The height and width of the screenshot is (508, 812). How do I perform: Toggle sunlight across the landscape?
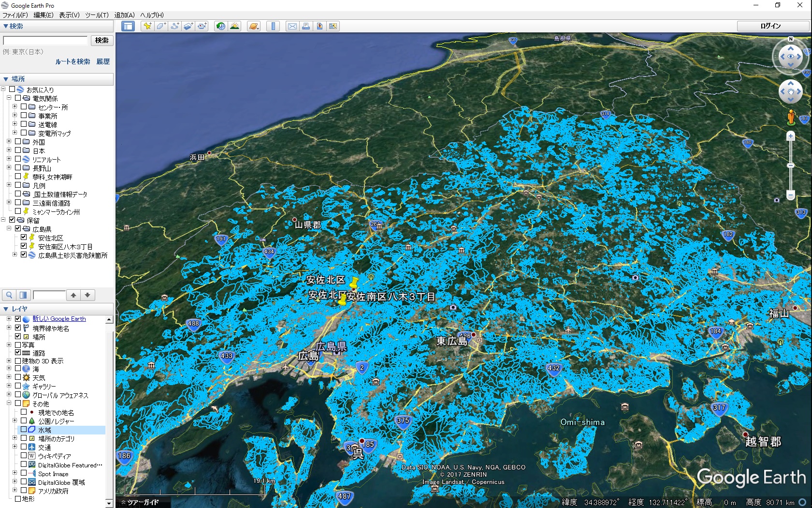click(x=234, y=26)
